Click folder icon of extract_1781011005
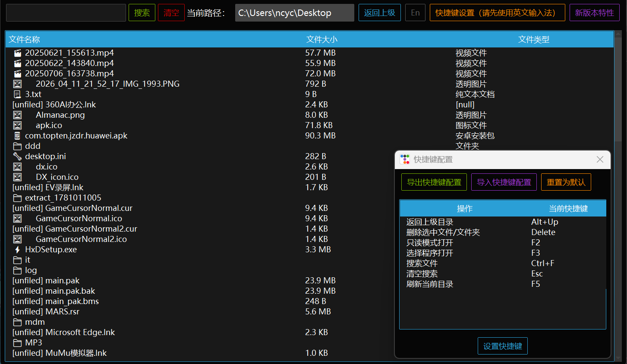The image size is (627, 364). coord(17,198)
